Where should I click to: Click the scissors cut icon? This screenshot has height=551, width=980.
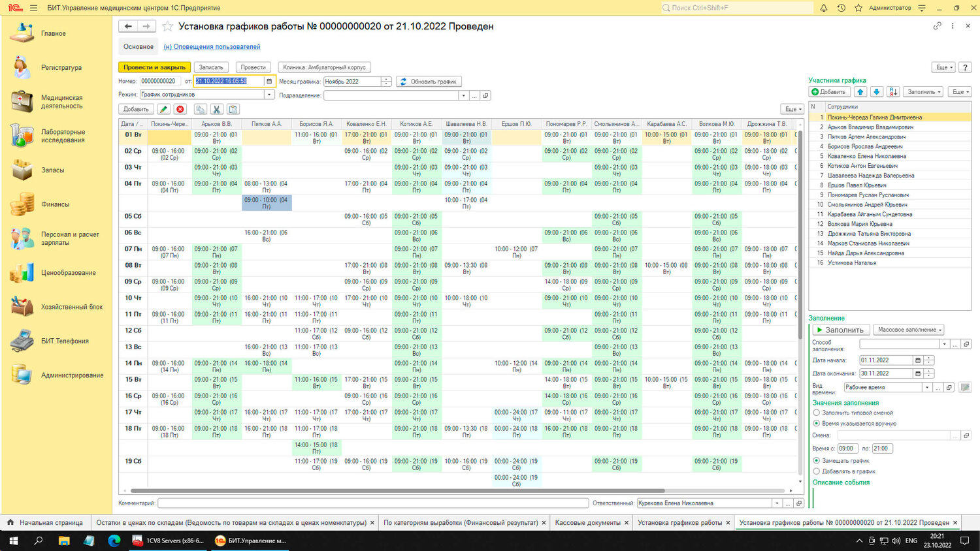(217, 109)
